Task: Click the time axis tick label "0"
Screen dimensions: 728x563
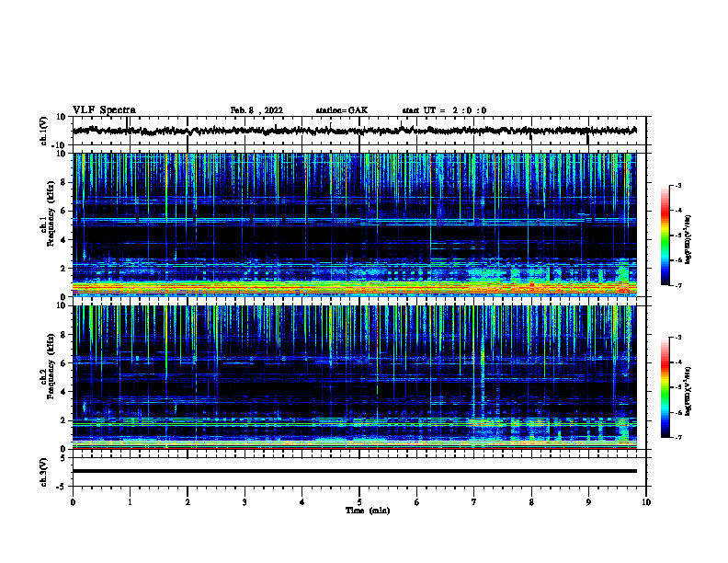Action: 73,502
